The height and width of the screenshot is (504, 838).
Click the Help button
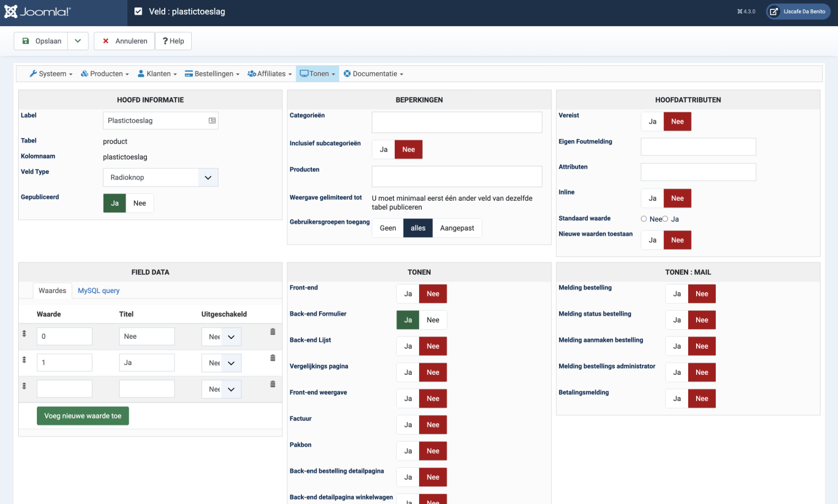pos(173,41)
